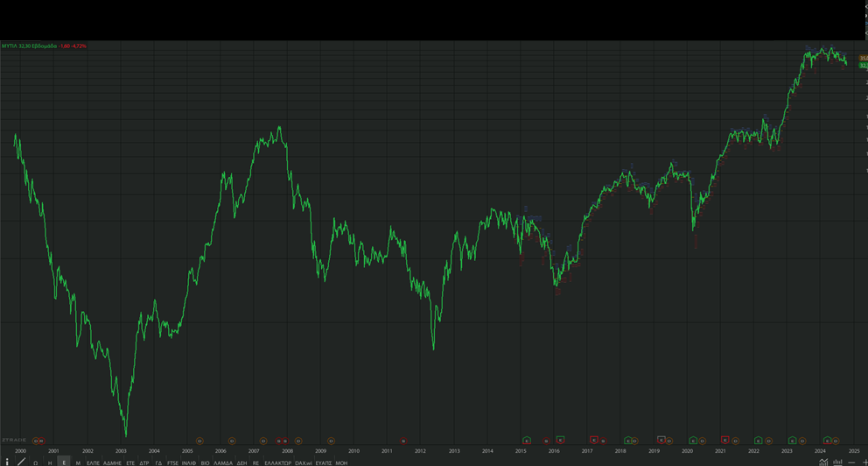Open the orange D dividend marker at 2021

[x=736, y=441]
